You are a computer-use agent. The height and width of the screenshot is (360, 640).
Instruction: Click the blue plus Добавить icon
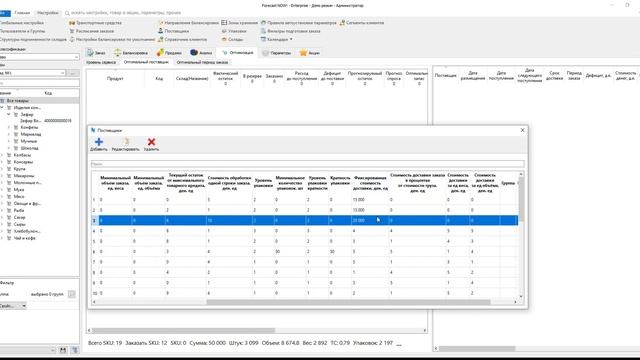99,142
